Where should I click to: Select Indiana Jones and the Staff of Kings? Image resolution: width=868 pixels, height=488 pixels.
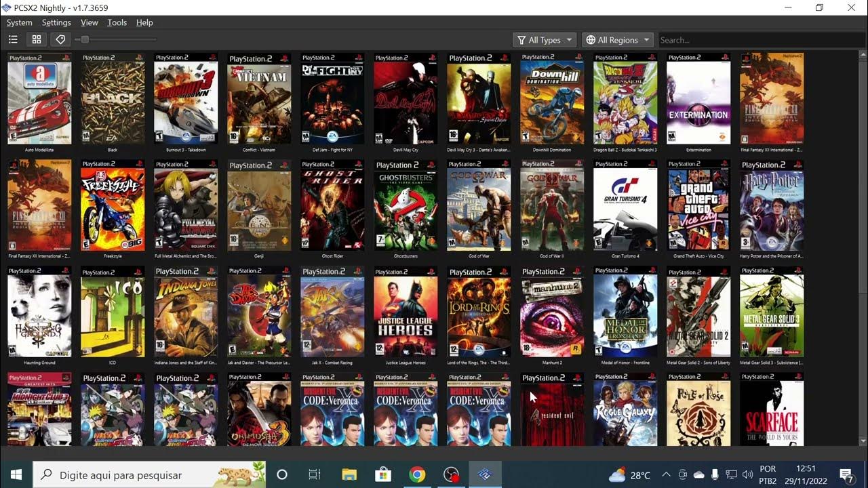pos(186,312)
